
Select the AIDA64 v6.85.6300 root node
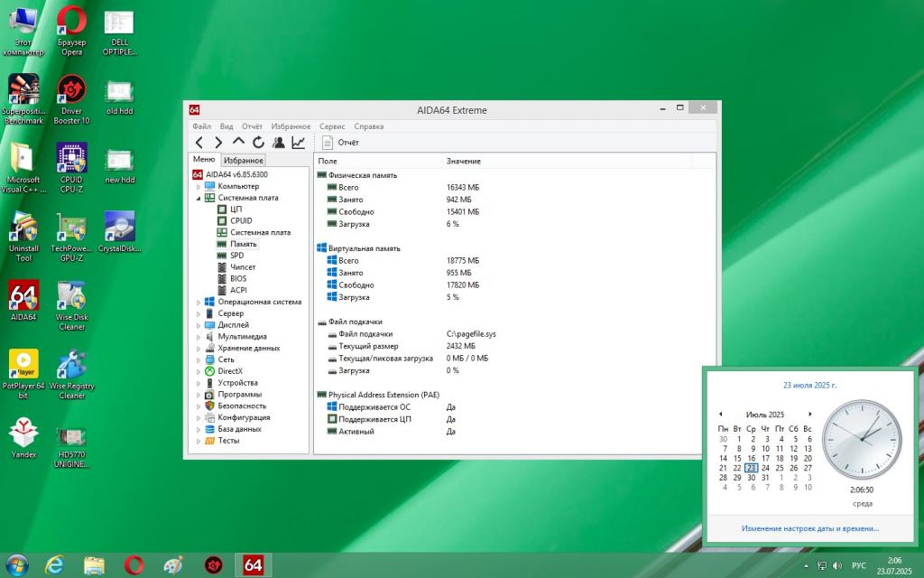tap(236, 174)
